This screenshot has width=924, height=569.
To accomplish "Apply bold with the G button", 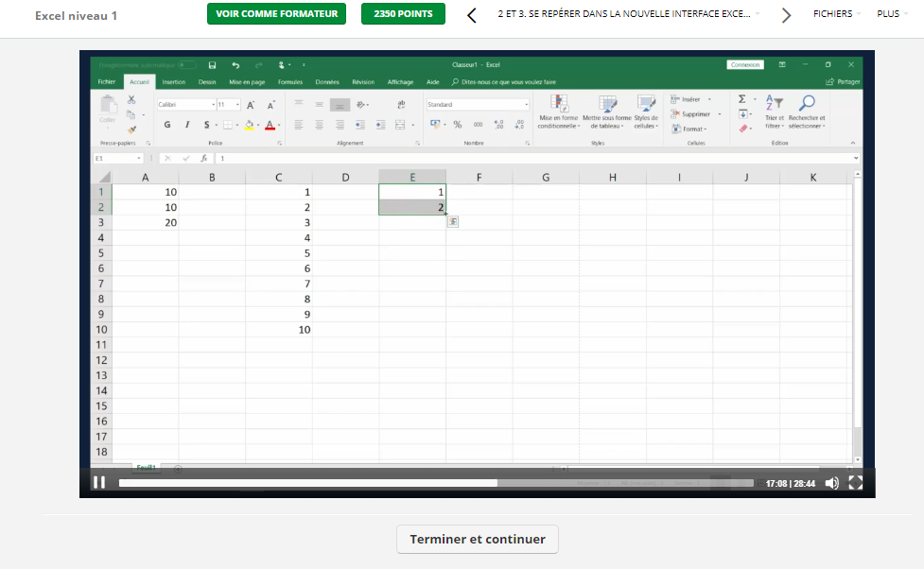I will (167, 124).
